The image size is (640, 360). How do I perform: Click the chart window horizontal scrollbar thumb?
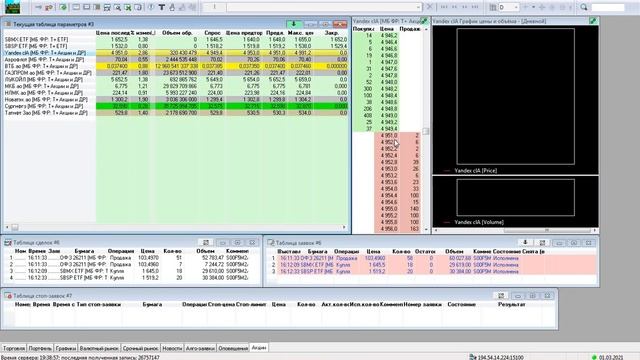(547, 230)
